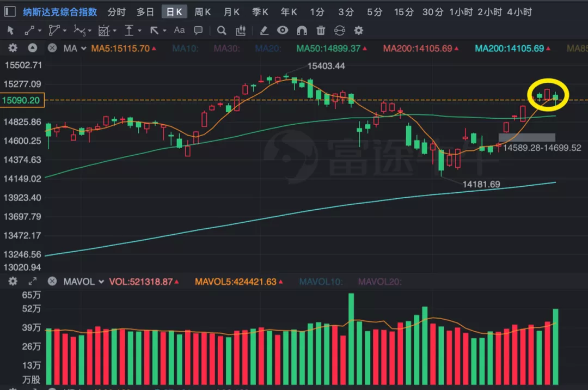The width and height of the screenshot is (588, 390).
Task: Expand line tool options arrow
Action: [x=40, y=31]
